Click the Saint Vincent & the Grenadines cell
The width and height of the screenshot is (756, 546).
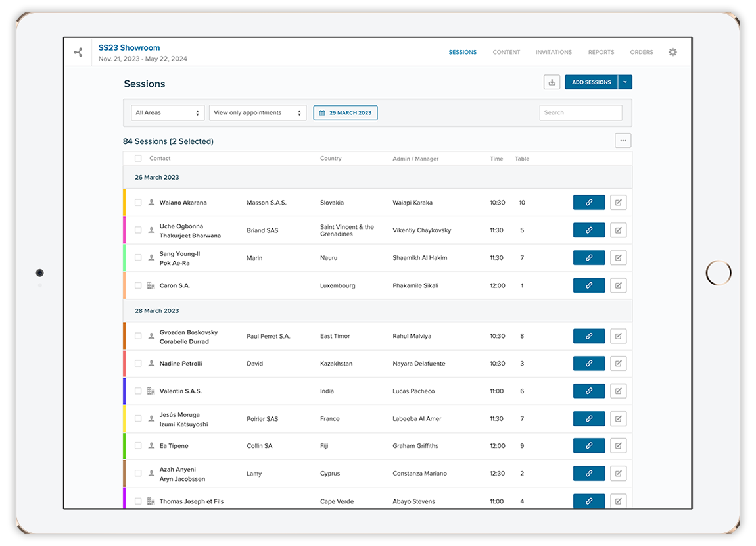click(347, 230)
